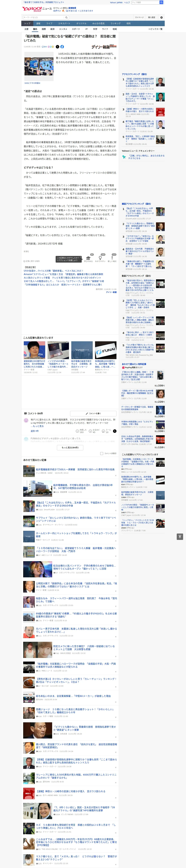React with 新しい視点 exclamation icon
This screenshot has width=186, height=868.
click(112, 258)
